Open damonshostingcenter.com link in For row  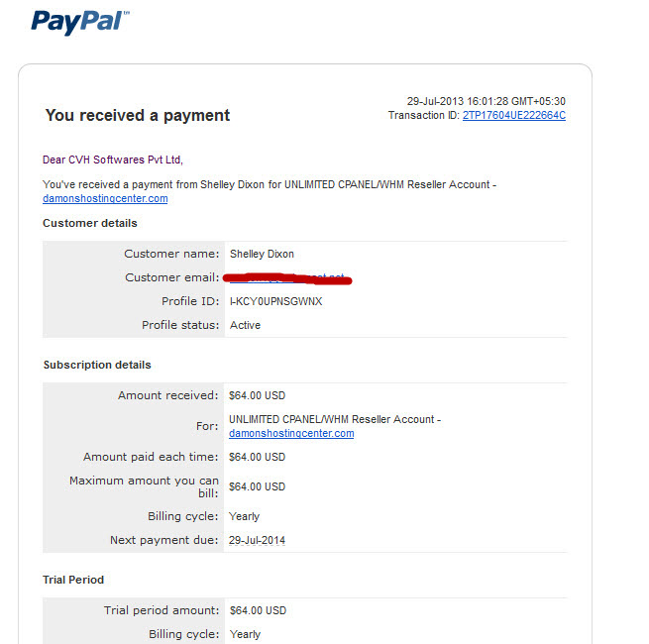(x=291, y=433)
